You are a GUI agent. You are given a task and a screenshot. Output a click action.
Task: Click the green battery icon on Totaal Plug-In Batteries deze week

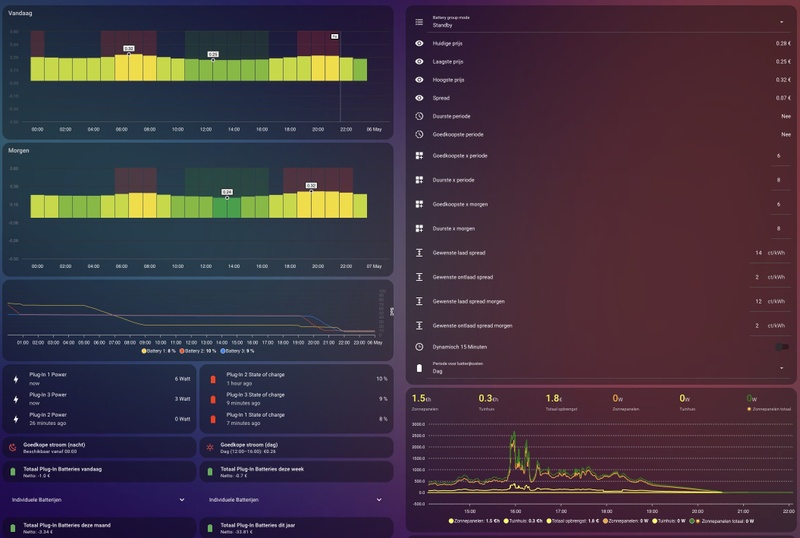[210, 472]
